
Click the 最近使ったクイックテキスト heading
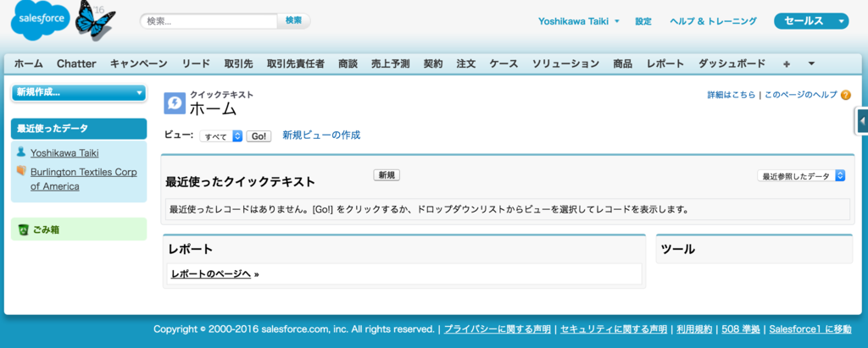240,182
